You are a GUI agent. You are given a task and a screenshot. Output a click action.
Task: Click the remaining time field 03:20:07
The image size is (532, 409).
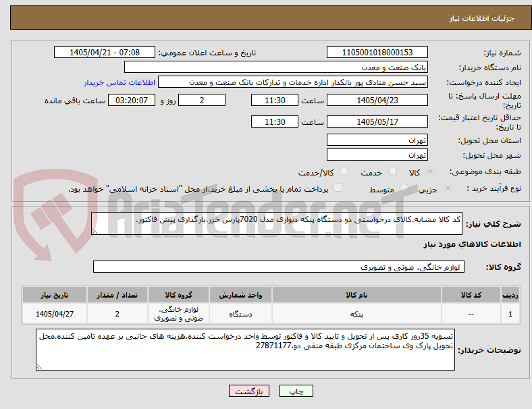coord(132,101)
